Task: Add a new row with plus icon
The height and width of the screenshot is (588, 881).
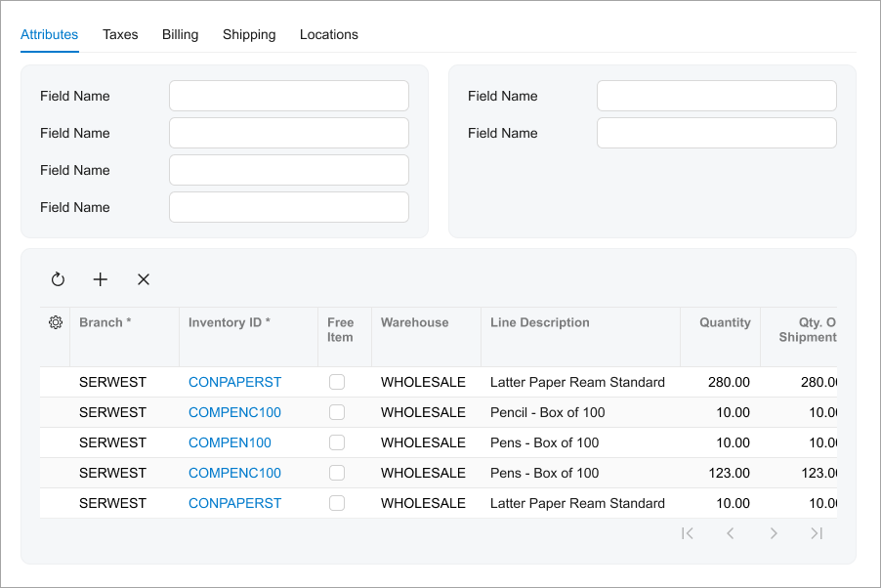Action: click(x=101, y=279)
